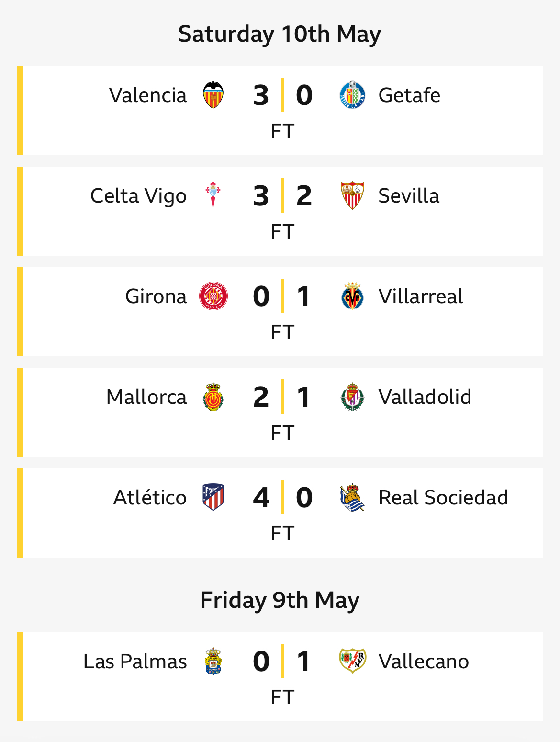
Task: Open the Real Sociedad team name link
Action: 443,497
